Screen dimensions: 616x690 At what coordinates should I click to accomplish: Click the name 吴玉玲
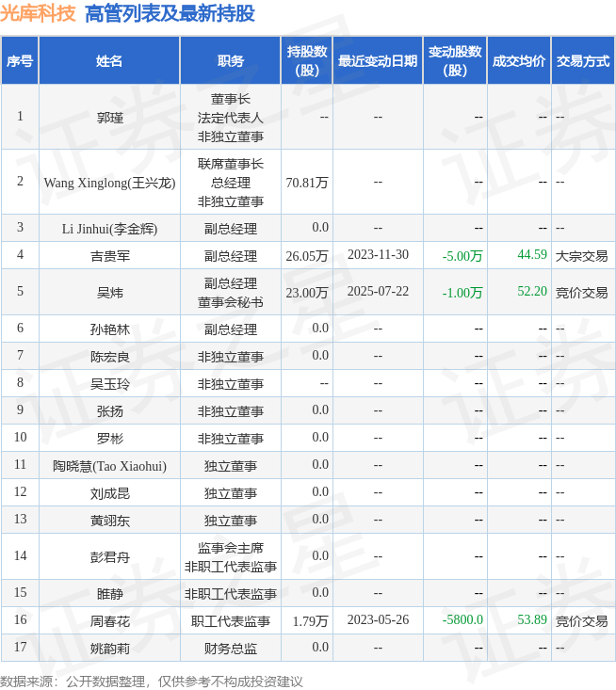click(110, 384)
